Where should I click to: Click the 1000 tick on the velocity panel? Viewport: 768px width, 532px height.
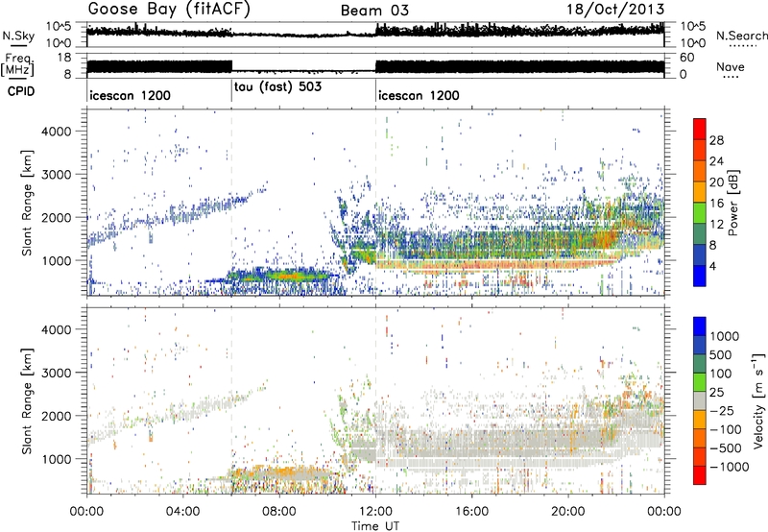pos(56,459)
